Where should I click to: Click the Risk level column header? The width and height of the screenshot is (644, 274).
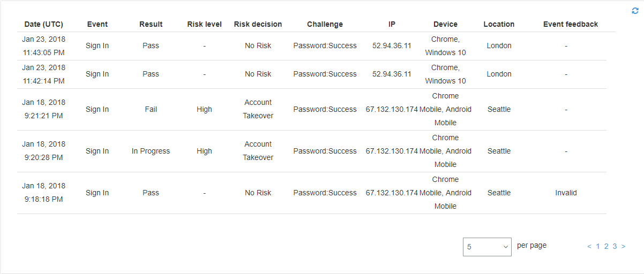tap(204, 24)
